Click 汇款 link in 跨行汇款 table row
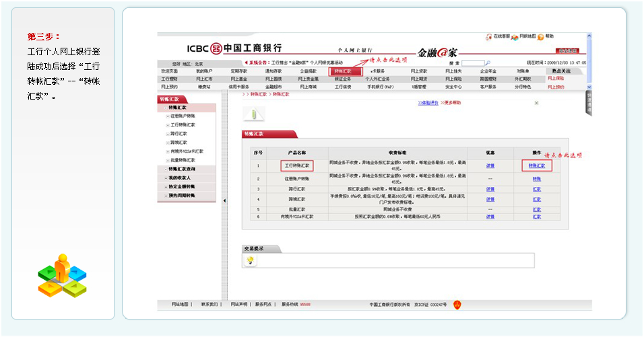This screenshot has height=337, width=644. point(537,190)
